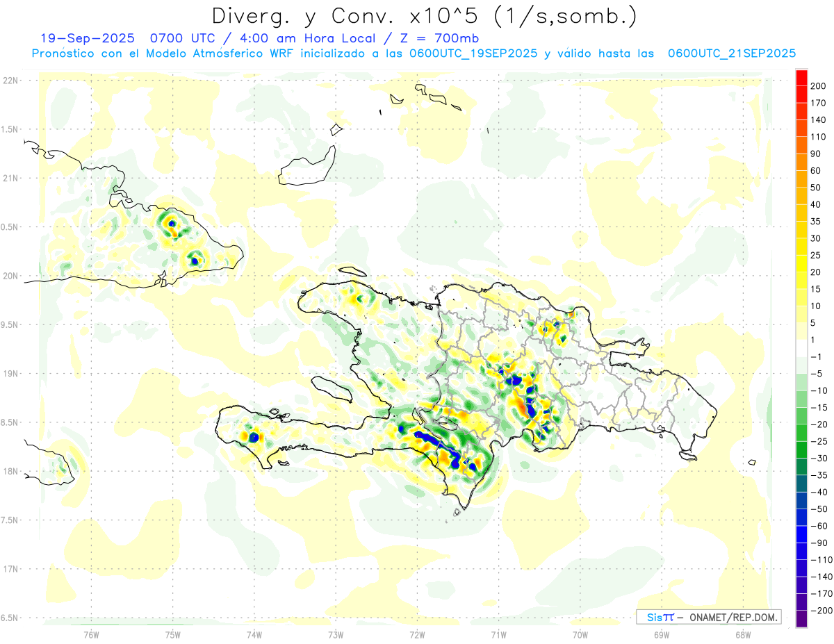834x644 pixels.
Task: Click the green swatch between -20 and -25
Action: (x=801, y=432)
